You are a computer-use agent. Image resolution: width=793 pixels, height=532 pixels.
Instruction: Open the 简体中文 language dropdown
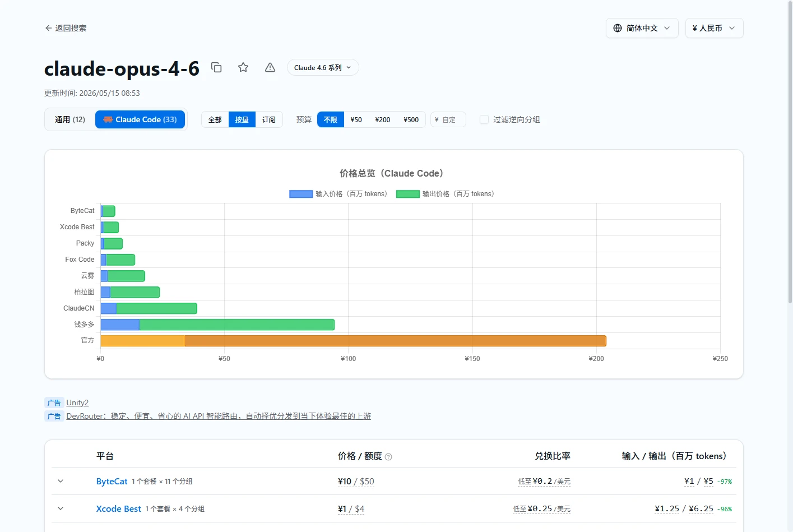642,28
